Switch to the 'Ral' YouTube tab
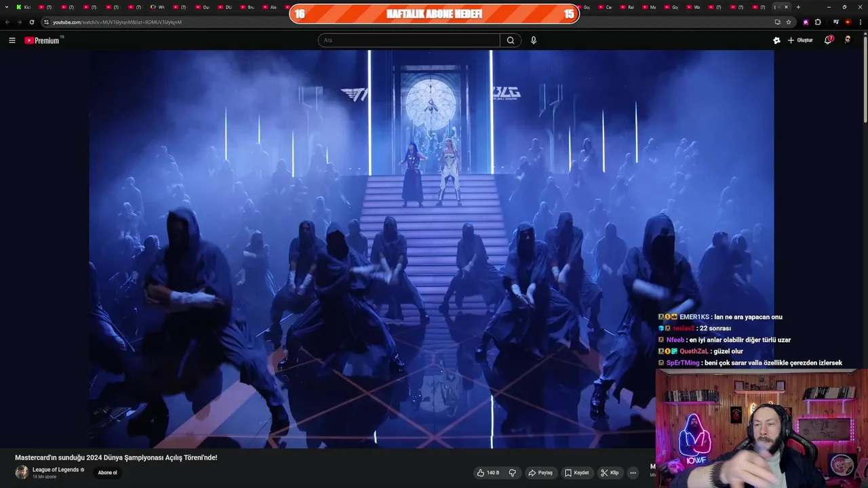The image size is (868, 488). click(627, 7)
